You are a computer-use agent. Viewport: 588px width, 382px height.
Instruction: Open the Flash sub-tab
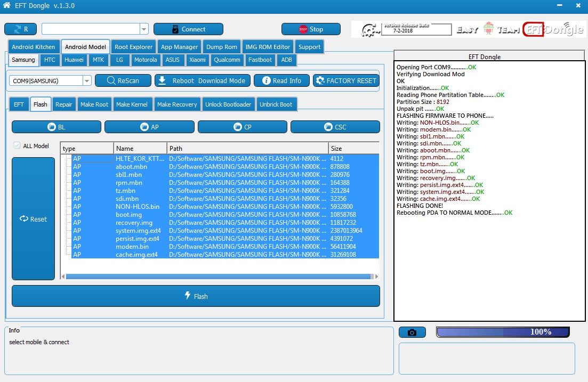coord(40,104)
